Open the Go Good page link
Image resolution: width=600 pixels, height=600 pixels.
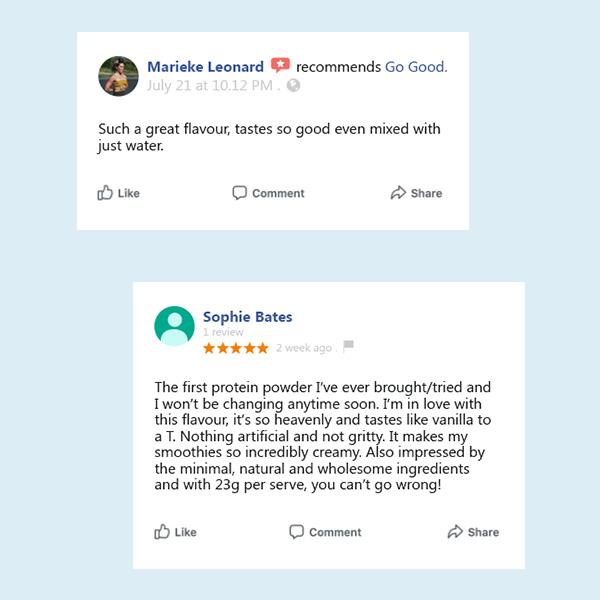pyautogui.click(x=415, y=67)
